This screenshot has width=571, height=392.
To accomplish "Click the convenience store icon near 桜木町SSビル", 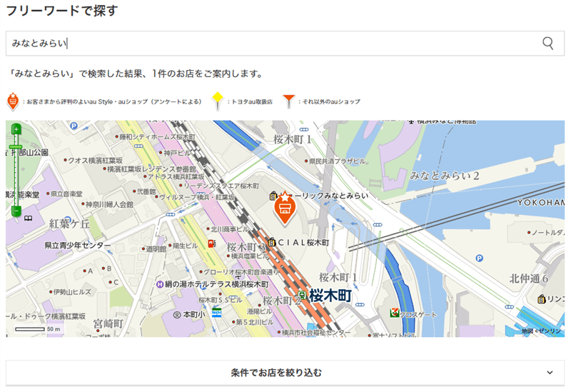I will (217, 313).
